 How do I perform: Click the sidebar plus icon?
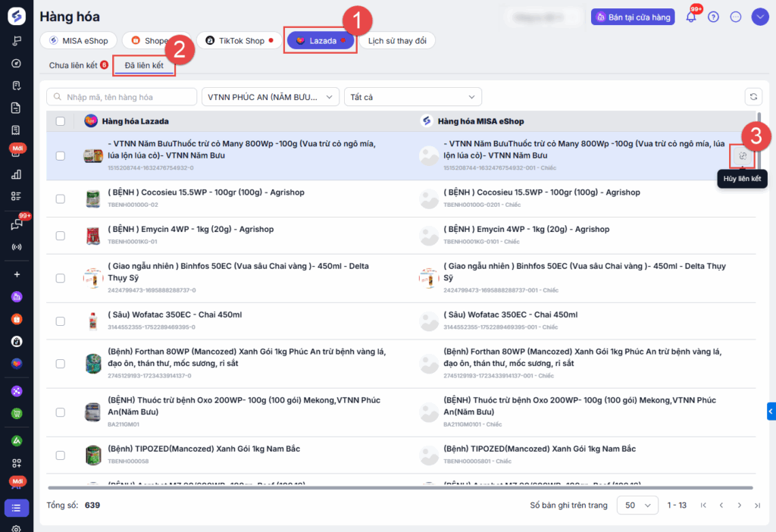[17, 274]
